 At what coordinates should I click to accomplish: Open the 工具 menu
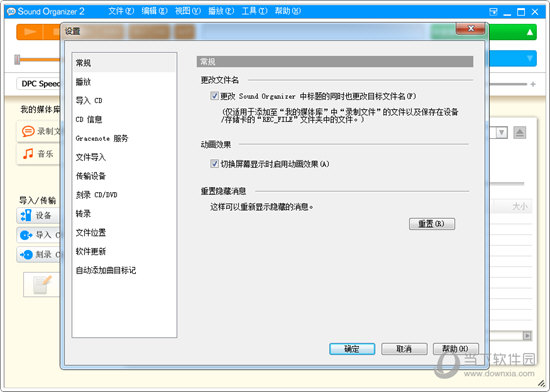coord(254,11)
